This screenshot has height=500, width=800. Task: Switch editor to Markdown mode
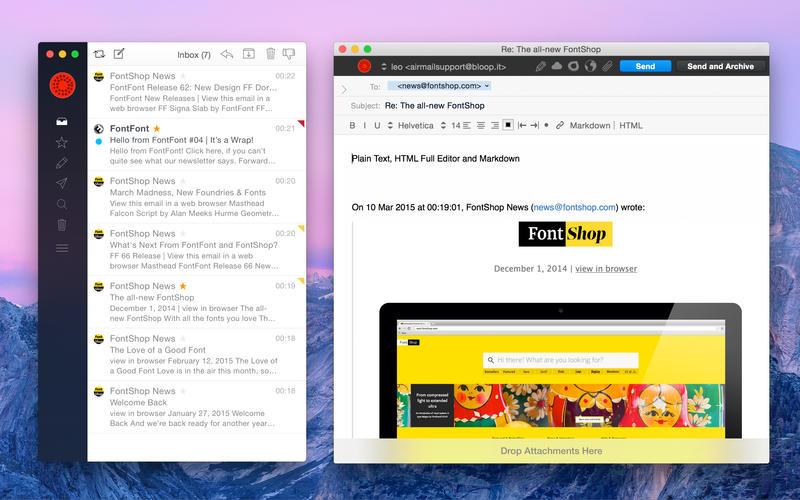coord(590,126)
